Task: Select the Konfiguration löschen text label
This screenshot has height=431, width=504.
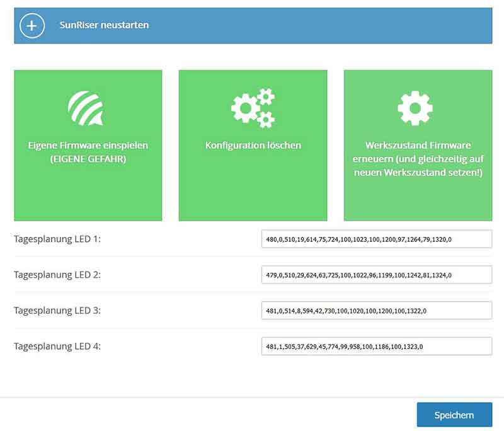Action: click(x=253, y=146)
